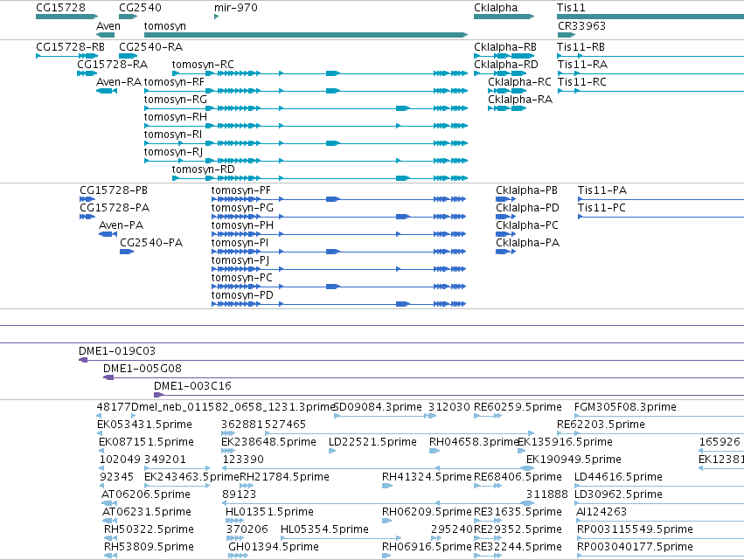Select protein CkIalpha-PB
Viewport: 744px width, 560px height.
point(506,199)
